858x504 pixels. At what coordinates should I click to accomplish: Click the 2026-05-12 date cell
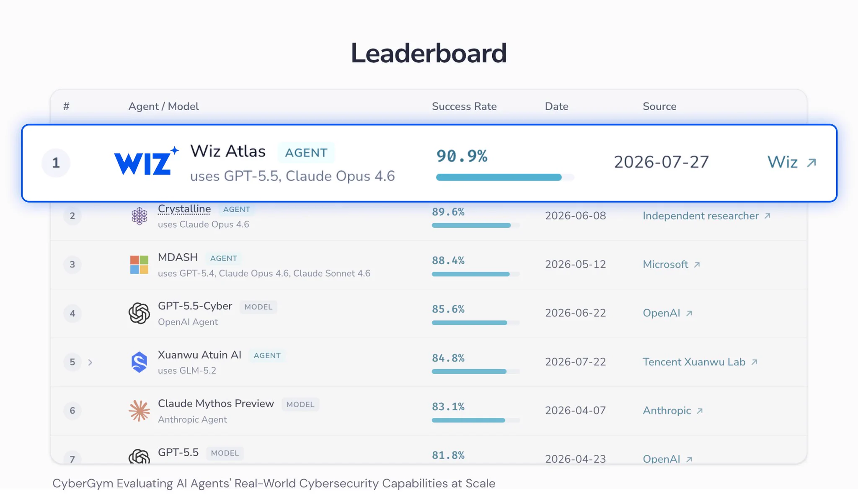click(576, 265)
